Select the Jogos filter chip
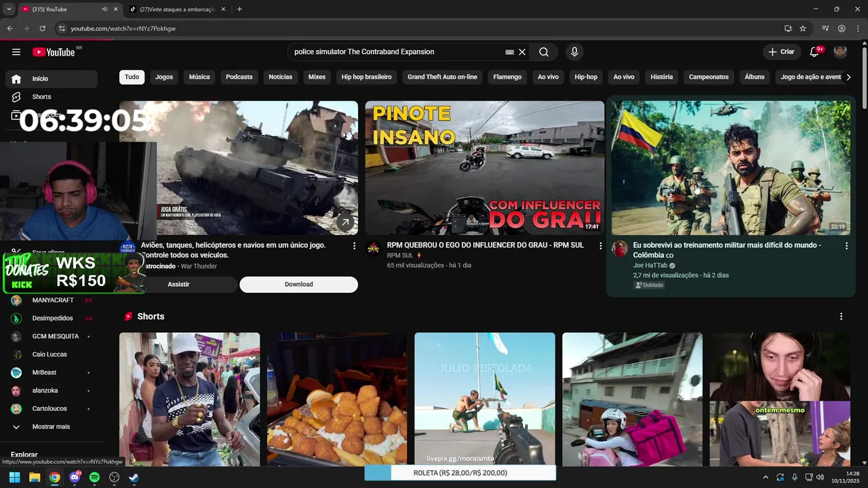868x488 pixels. tap(164, 77)
